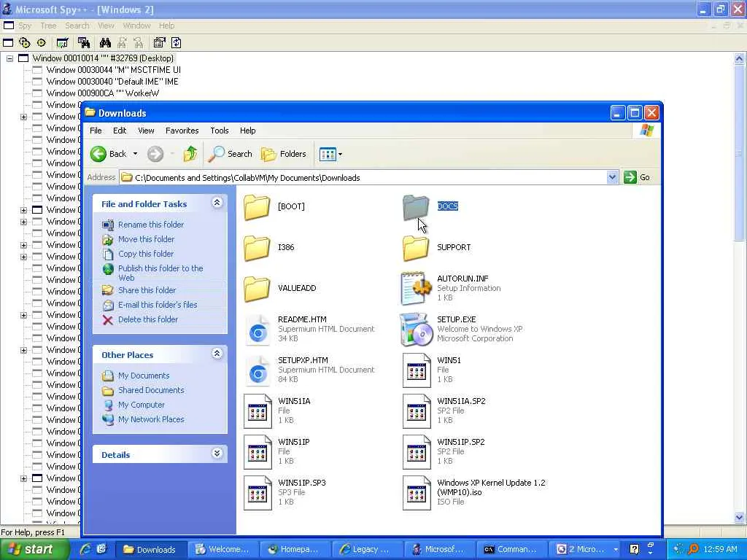
Task: Click the Back button in Explorer
Action: [x=109, y=154]
